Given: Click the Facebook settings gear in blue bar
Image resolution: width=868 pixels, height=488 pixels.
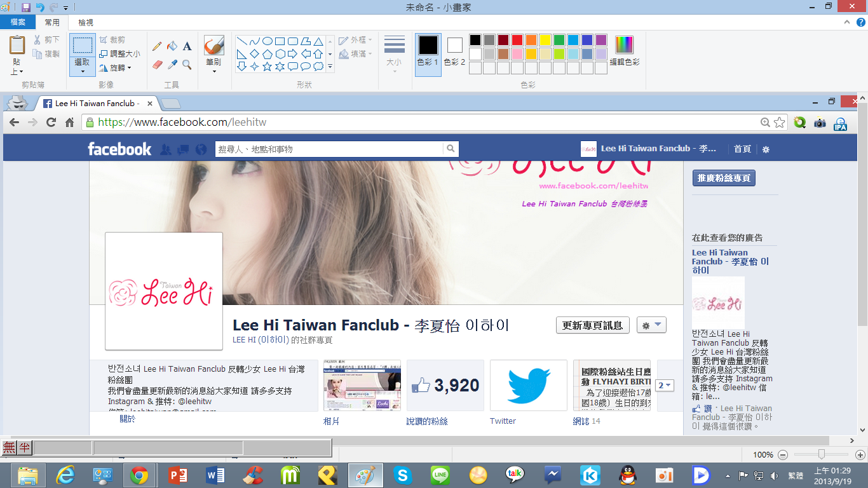Looking at the screenshot, I should click(766, 149).
